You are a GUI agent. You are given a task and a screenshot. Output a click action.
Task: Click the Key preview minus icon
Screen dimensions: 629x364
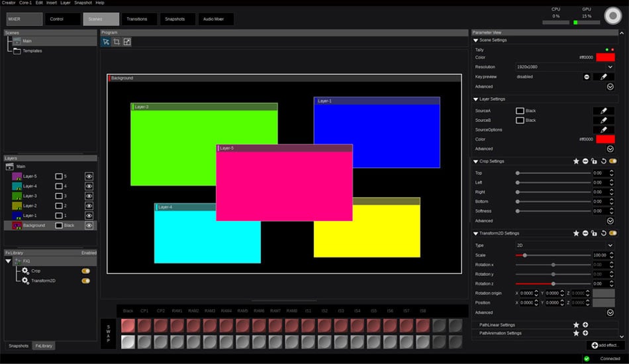tap(587, 77)
